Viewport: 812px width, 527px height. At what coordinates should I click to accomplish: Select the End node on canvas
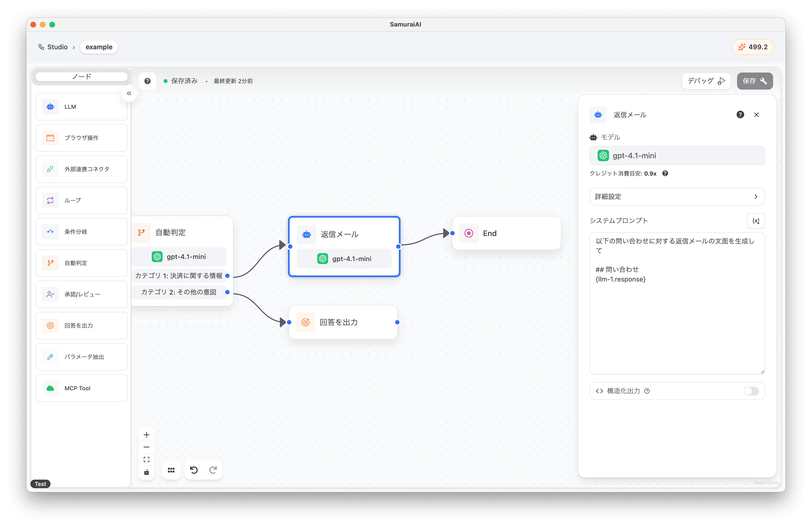click(x=506, y=233)
